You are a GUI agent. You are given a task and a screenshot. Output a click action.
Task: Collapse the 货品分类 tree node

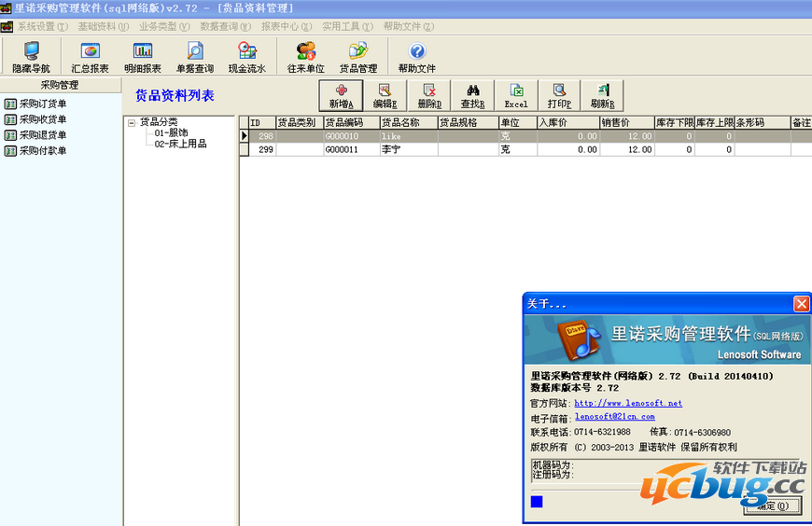point(132,123)
